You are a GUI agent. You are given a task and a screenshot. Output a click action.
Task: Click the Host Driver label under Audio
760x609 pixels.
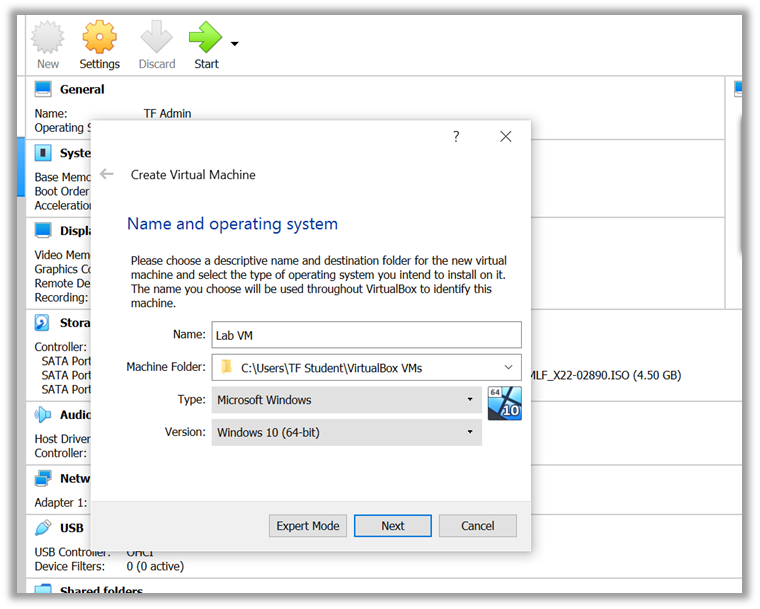[62, 439]
